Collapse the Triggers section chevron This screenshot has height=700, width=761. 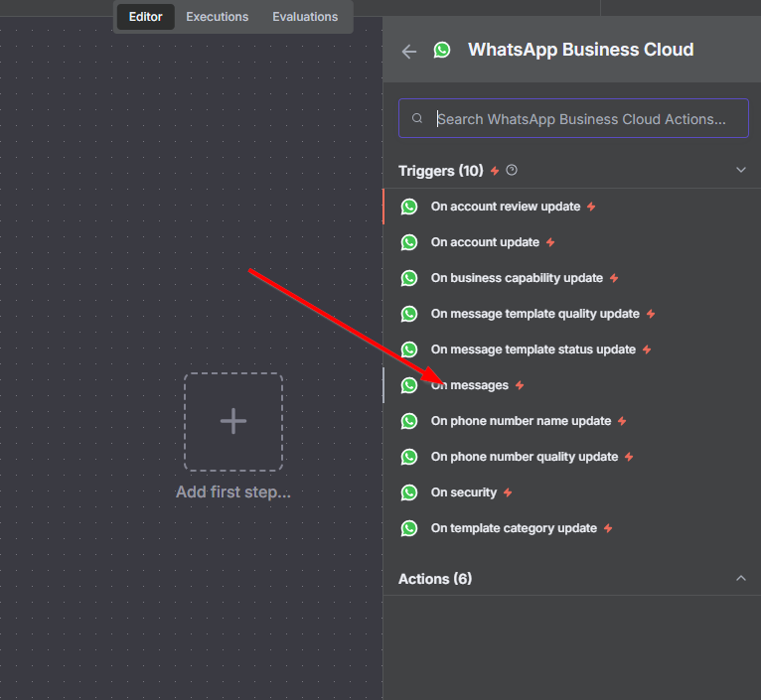pos(740,170)
